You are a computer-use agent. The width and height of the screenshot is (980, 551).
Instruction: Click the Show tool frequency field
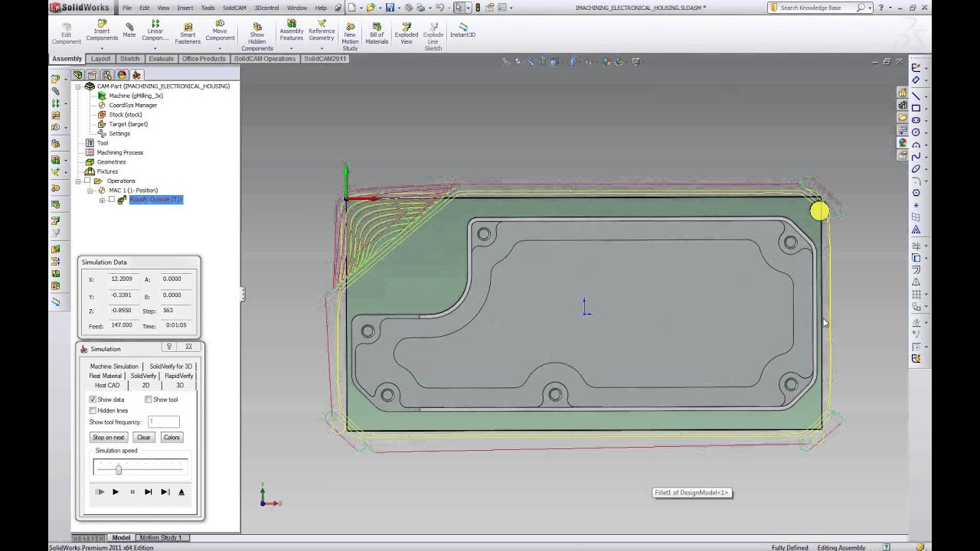164,422
